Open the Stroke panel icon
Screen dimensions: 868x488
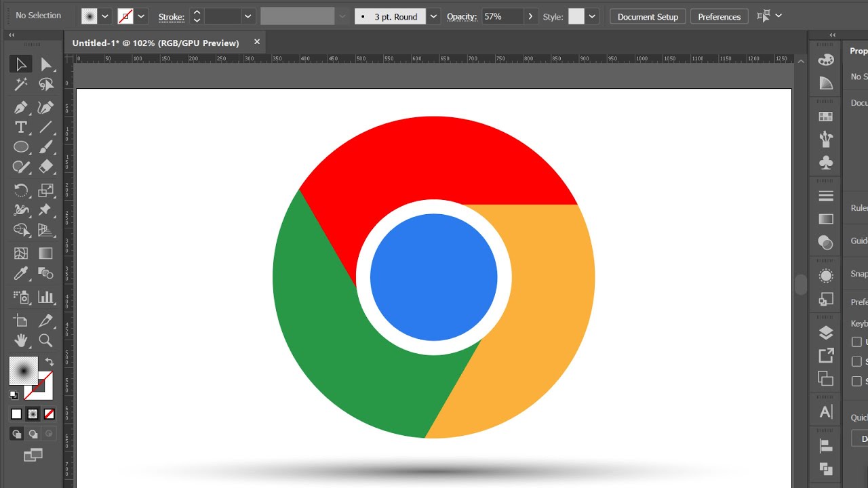(x=826, y=196)
